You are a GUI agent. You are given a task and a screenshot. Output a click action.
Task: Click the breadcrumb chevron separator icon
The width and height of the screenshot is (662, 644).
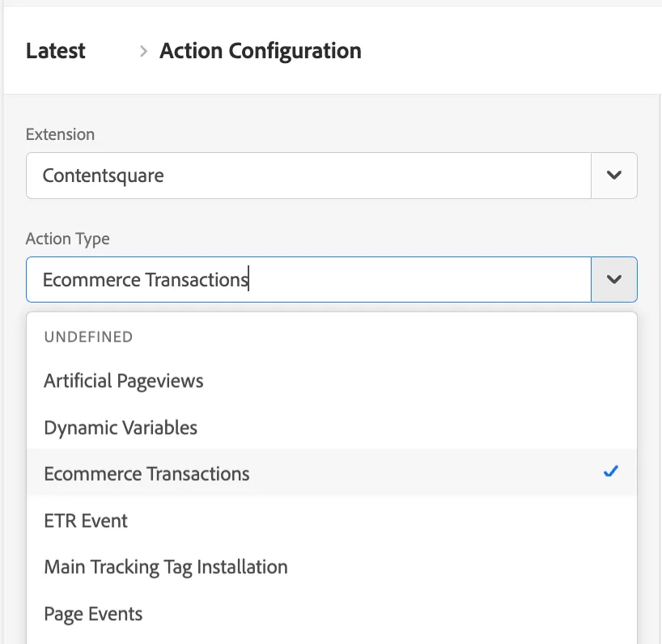click(x=143, y=52)
